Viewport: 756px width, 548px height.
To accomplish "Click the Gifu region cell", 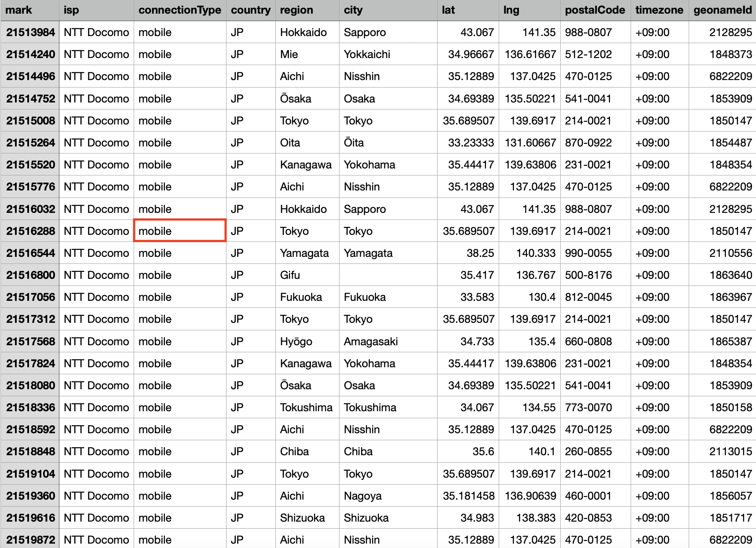I will pos(307,275).
